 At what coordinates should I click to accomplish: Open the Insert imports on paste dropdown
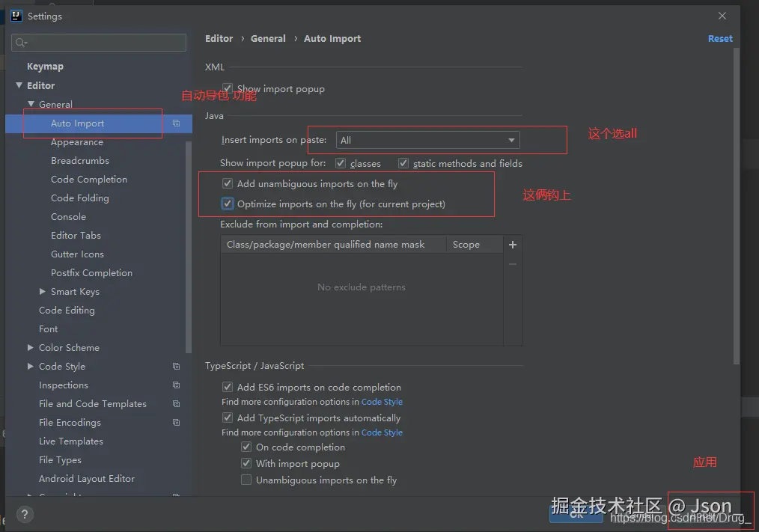click(428, 141)
